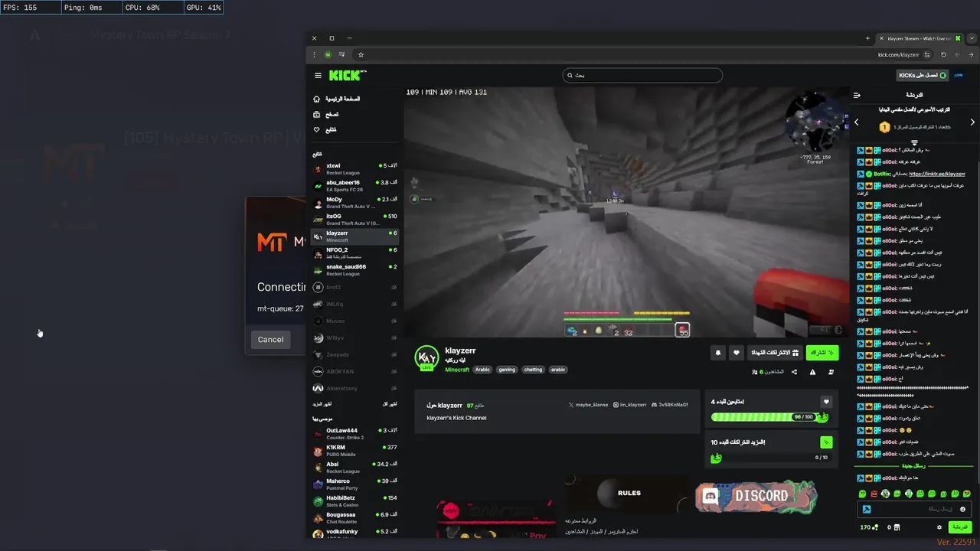Focus the Kick search box
Viewport: 980px width, 551px height.
(642, 75)
